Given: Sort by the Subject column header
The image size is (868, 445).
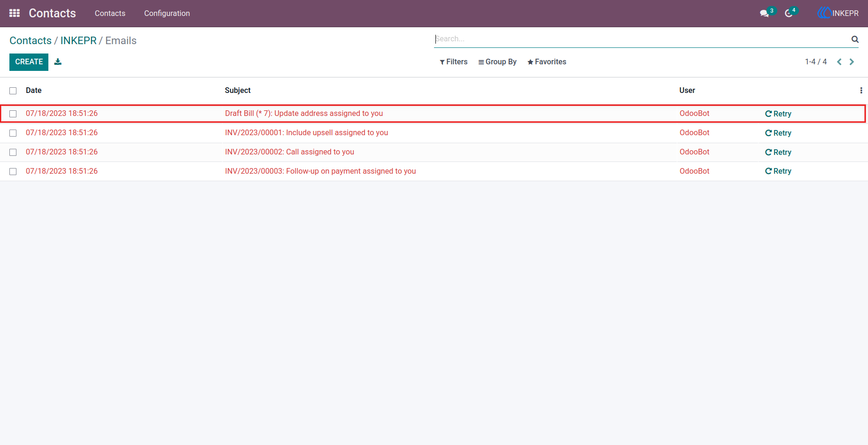Looking at the screenshot, I should [238, 91].
